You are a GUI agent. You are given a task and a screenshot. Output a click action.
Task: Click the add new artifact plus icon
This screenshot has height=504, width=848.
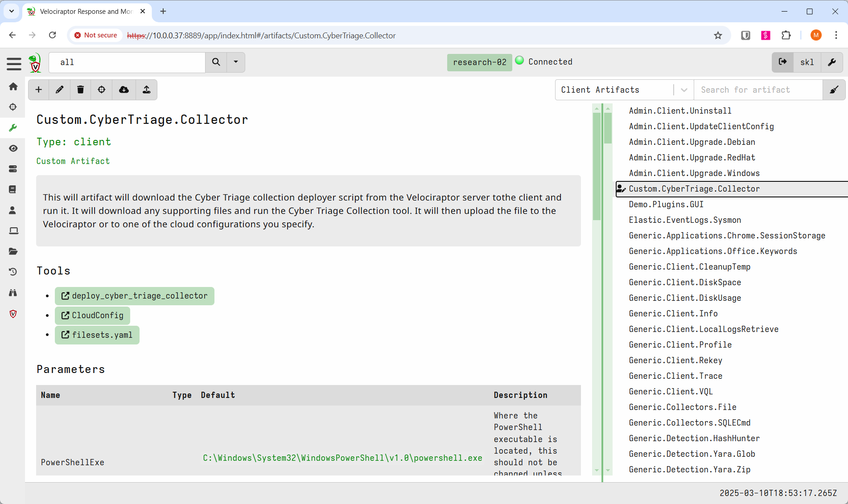coord(39,90)
